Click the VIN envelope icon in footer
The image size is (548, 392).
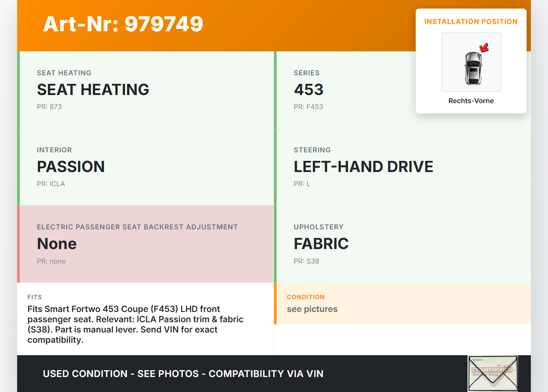point(493,373)
